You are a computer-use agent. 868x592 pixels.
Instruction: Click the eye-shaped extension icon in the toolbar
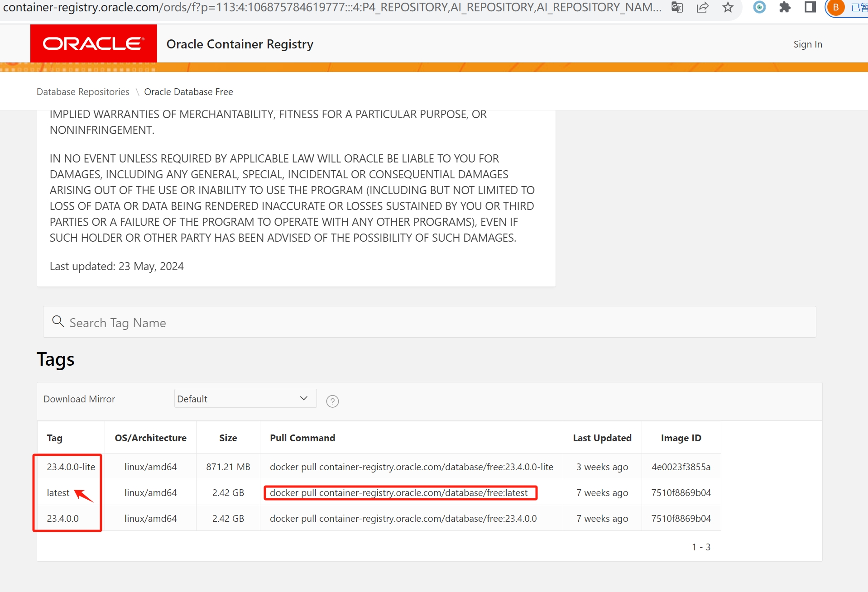[759, 7]
